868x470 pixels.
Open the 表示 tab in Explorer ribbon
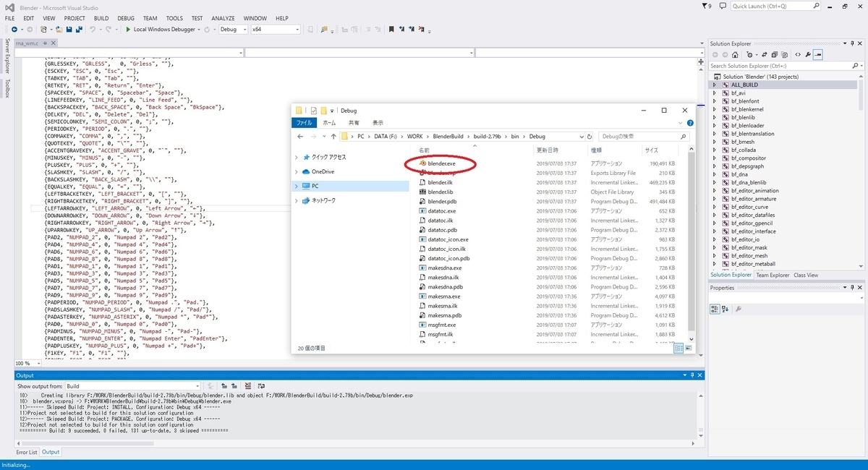(378, 123)
